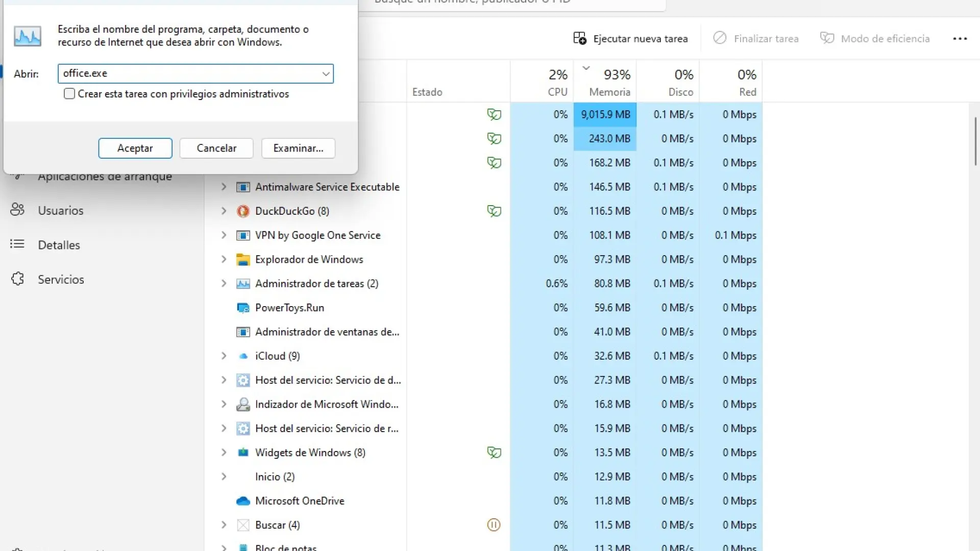Click the Microsoft OneDrive cloud icon
Screen dimensions: 980x551
point(243,501)
